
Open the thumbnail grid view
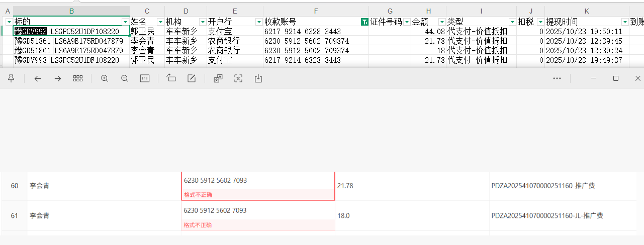[78, 78]
